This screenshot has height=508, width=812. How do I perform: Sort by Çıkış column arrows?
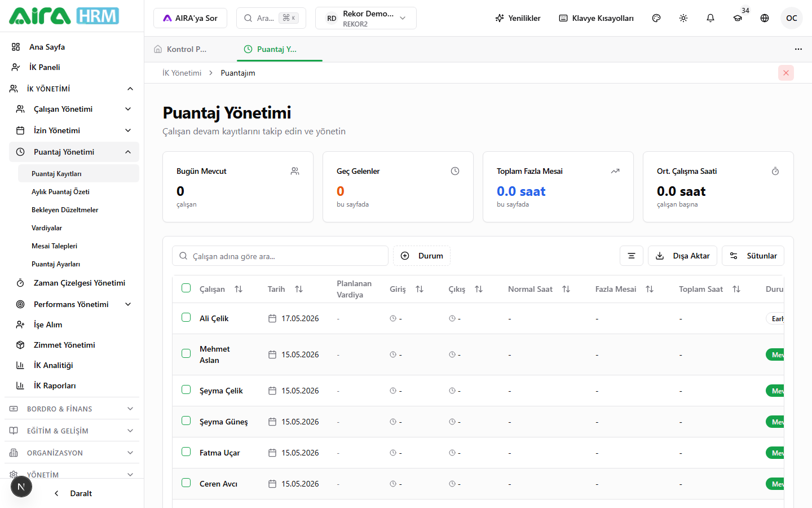coord(479,289)
